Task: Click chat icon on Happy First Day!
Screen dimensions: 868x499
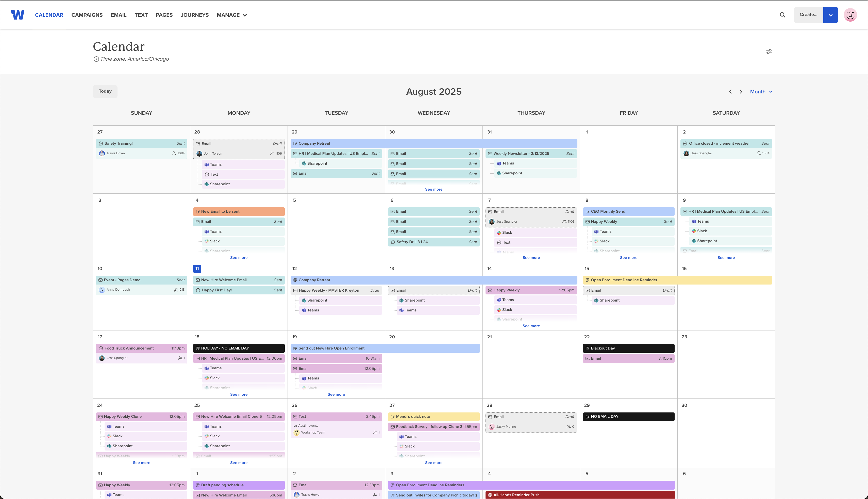Action: 198,290
